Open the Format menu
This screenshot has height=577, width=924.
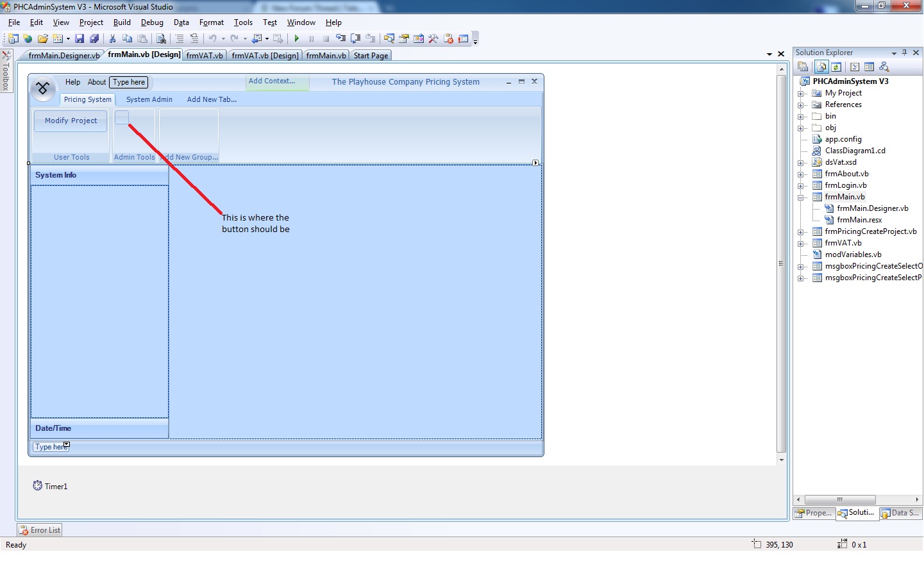212,22
